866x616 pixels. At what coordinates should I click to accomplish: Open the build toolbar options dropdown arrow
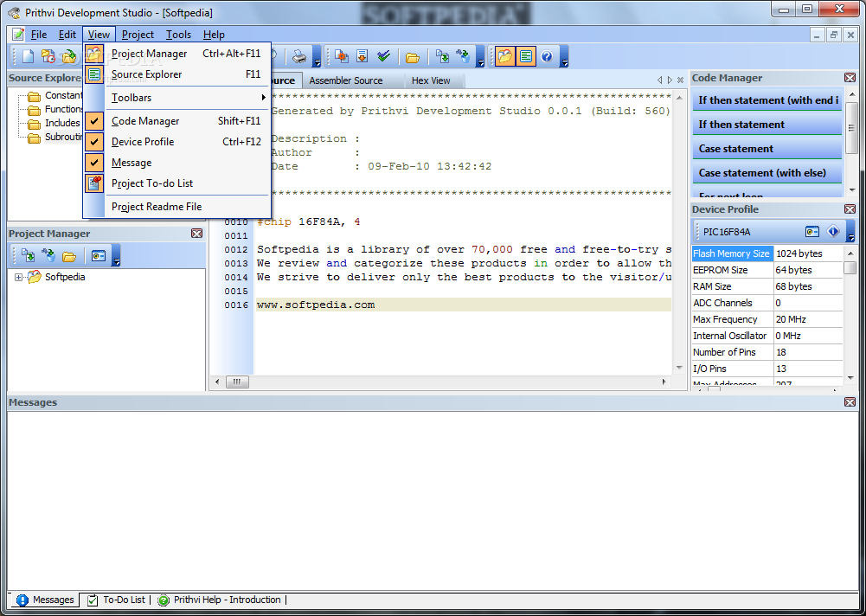[480, 57]
